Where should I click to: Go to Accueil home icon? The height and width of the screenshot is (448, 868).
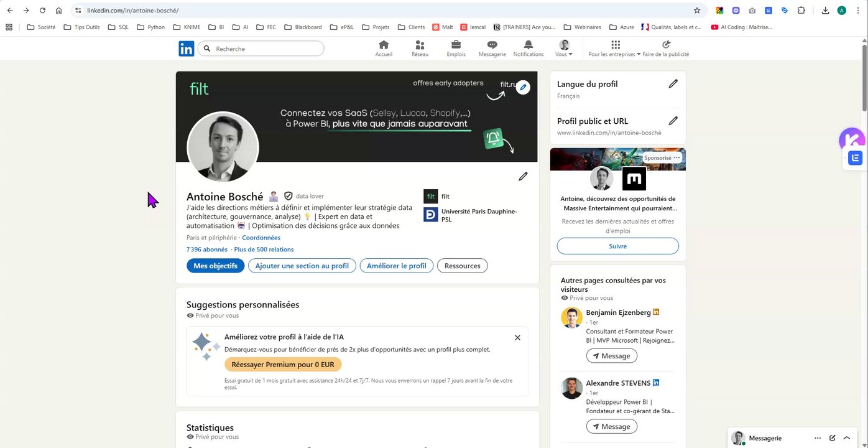pyautogui.click(x=384, y=49)
